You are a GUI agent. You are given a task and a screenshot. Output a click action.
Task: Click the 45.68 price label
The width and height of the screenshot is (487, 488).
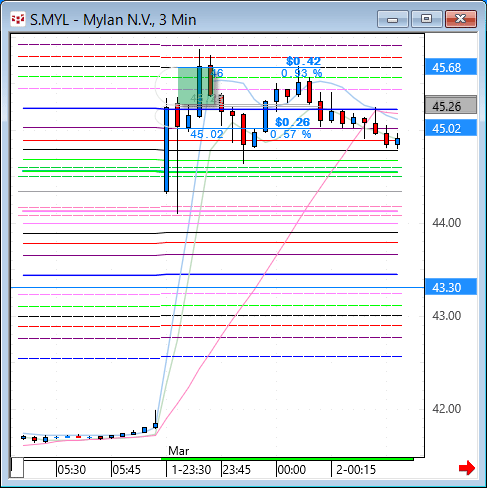(x=451, y=67)
